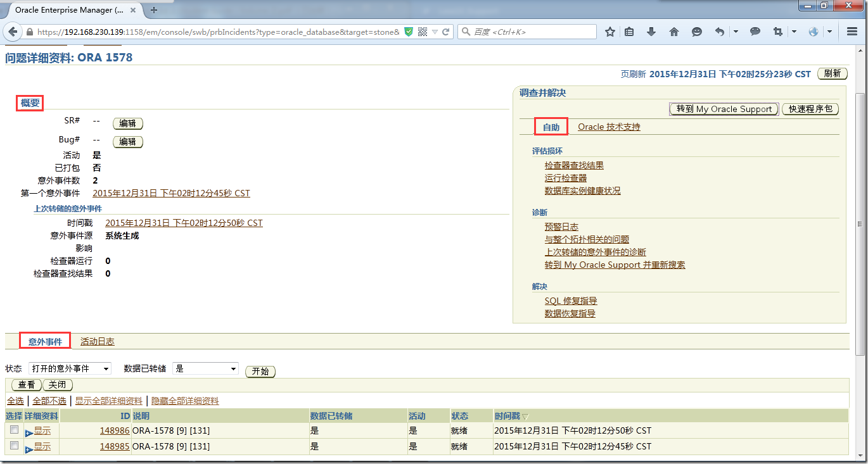This screenshot has height=464, width=868.
Task: Click the green shield icon in address bar
Action: pyautogui.click(x=409, y=32)
